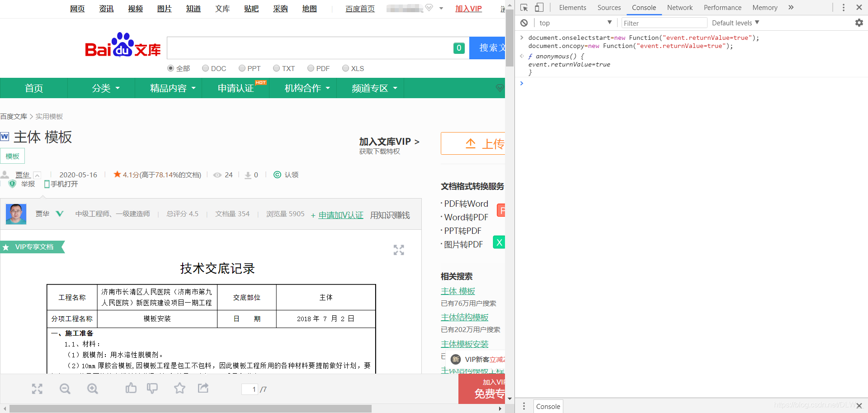Click the fullscreen icon above the document
This screenshot has height=413, width=868.
pyautogui.click(x=399, y=250)
